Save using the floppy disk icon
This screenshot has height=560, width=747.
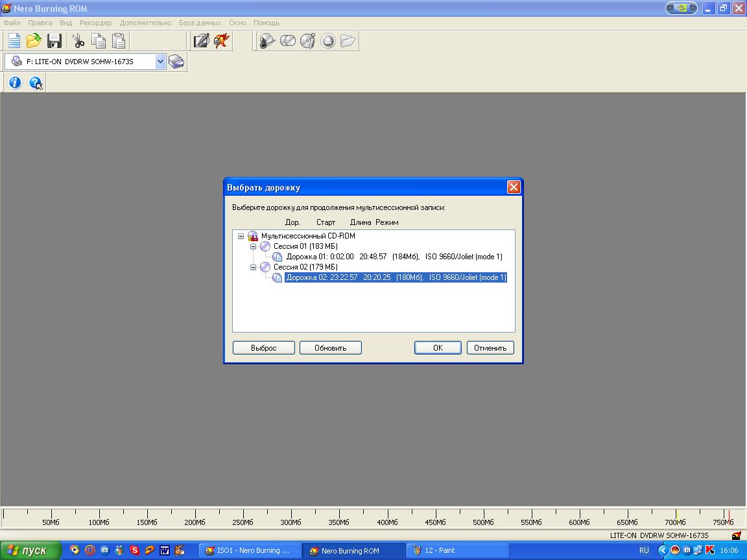click(x=54, y=41)
